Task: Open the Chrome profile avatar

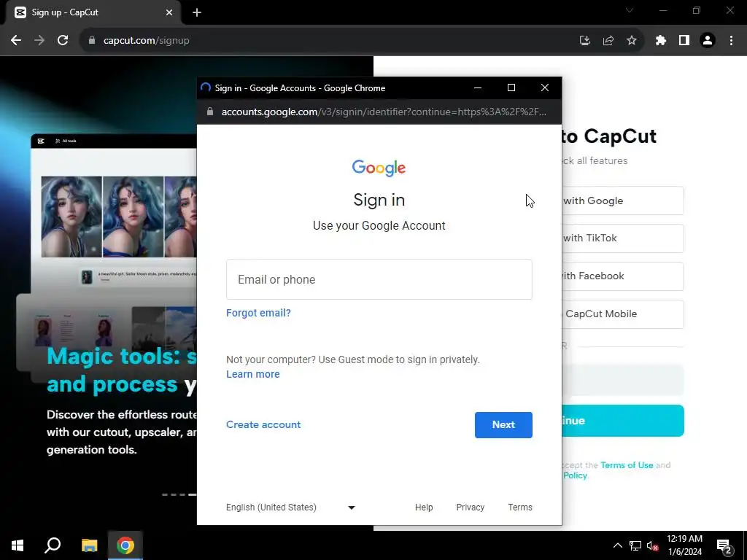Action: coord(708,41)
